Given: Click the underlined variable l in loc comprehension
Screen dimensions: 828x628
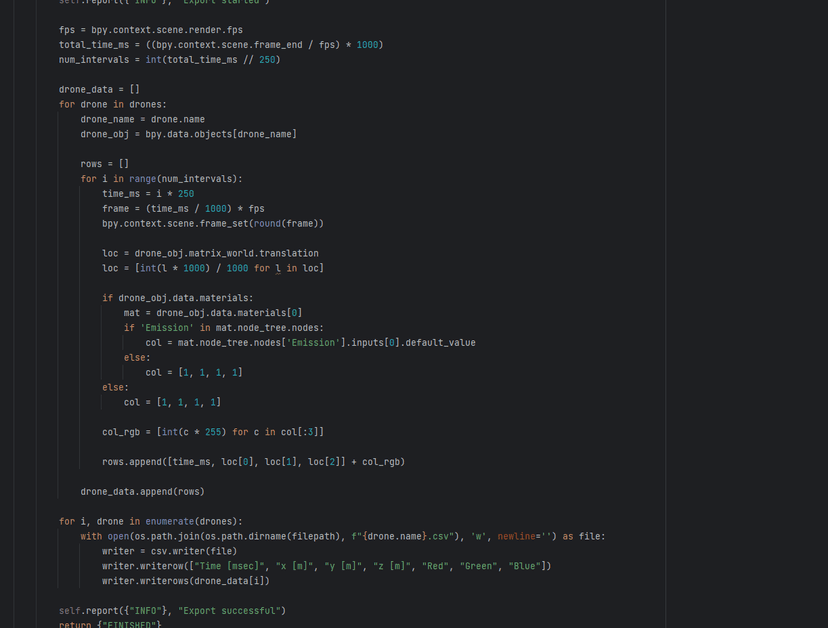Looking at the screenshot, I should [x=278, y=269].
